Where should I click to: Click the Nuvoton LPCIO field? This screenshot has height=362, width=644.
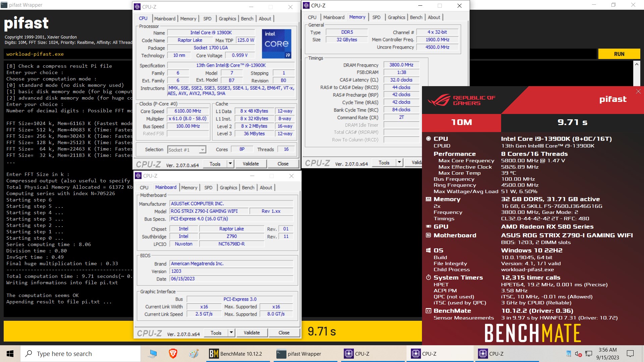(183, 244)
